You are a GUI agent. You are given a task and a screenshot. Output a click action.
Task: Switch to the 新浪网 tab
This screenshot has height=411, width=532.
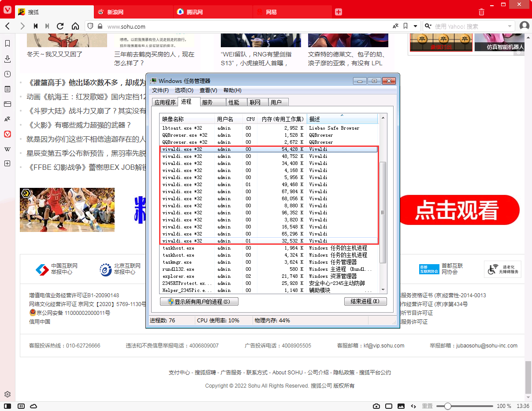[x=134, y=12]
